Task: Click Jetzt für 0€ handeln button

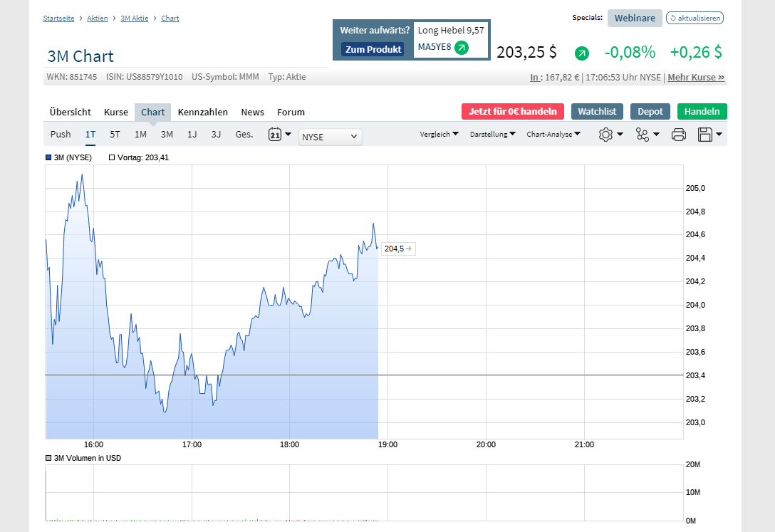Action: pyautogui.click(x=513, y=111)
